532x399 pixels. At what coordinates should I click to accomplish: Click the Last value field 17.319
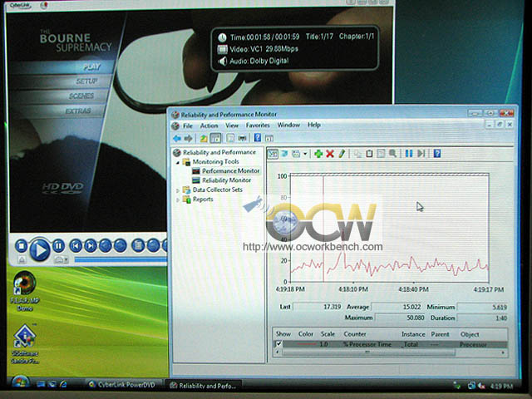(318, 307)
